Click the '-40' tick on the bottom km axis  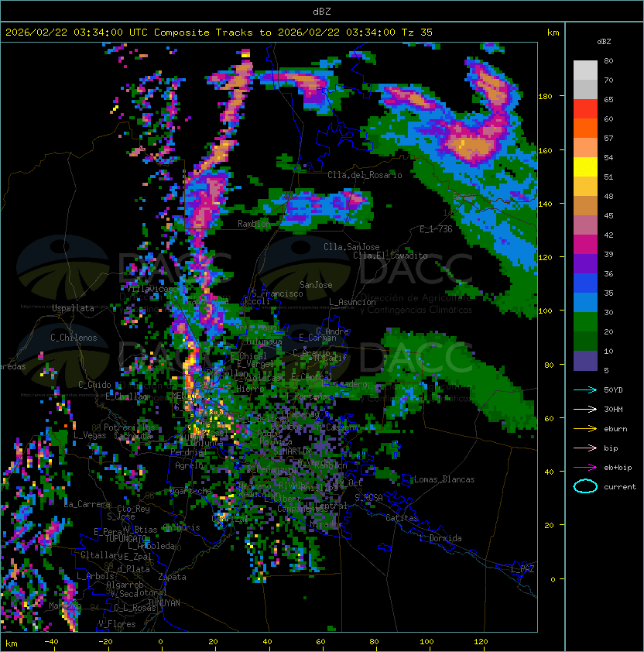click(x=51, y=642)
